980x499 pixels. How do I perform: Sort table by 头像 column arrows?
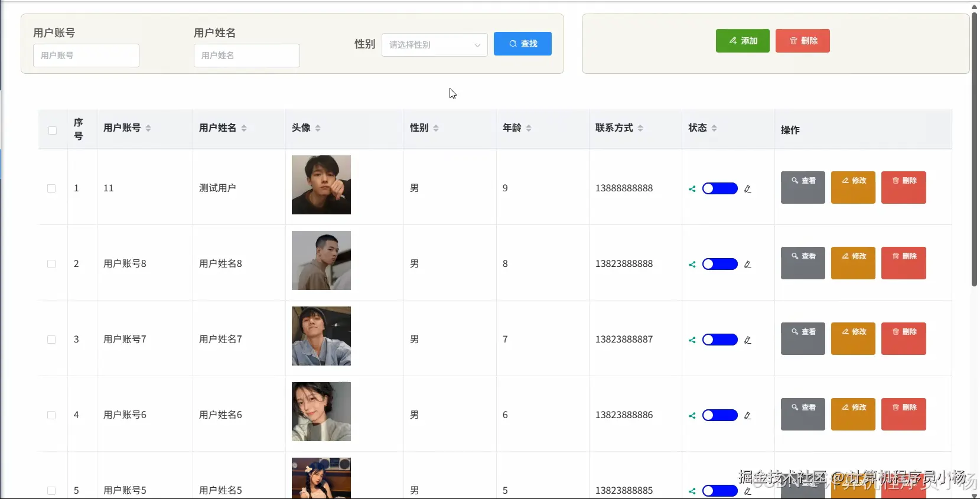(318, 128)
